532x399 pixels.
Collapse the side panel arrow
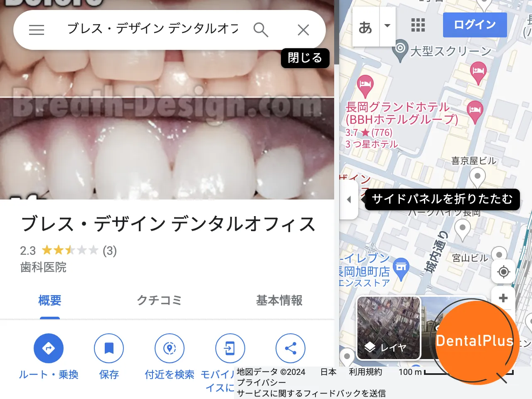[x=349, y=199]
